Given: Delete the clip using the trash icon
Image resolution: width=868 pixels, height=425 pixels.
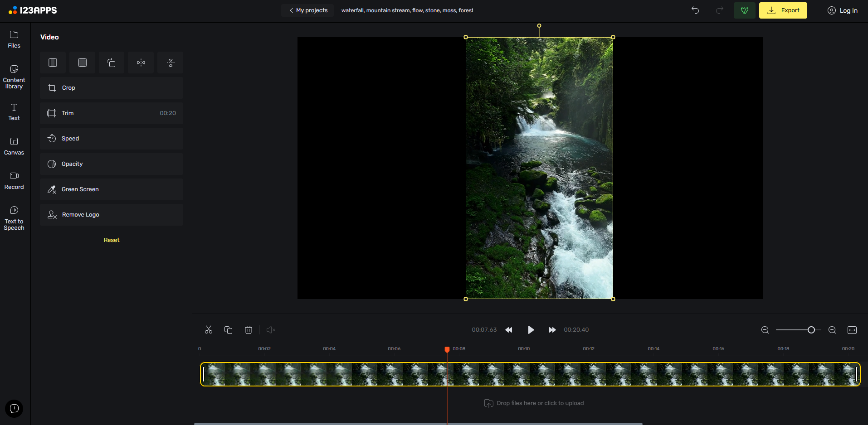Looking at the screenshot, I should point(249,330).
